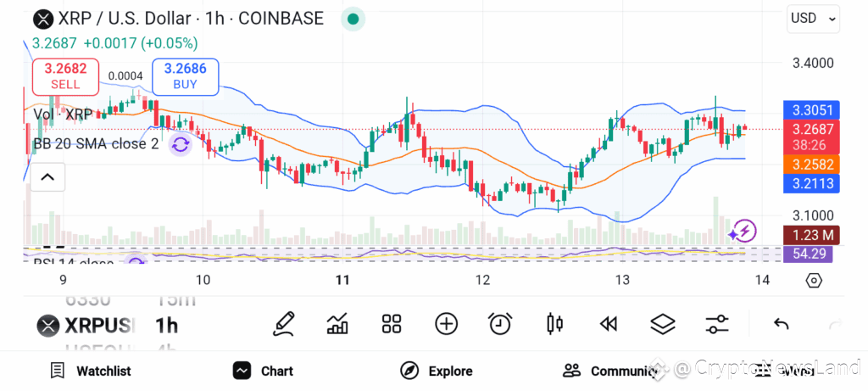Undo the last action with the back arrow

pos(781,324)
